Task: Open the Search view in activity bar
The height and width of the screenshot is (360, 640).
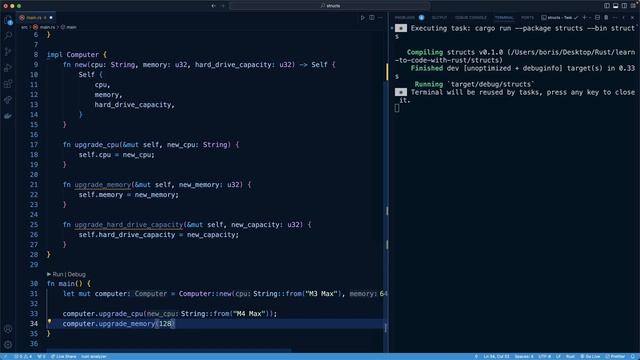Action: pyautogui.click(x=8, y=36)
